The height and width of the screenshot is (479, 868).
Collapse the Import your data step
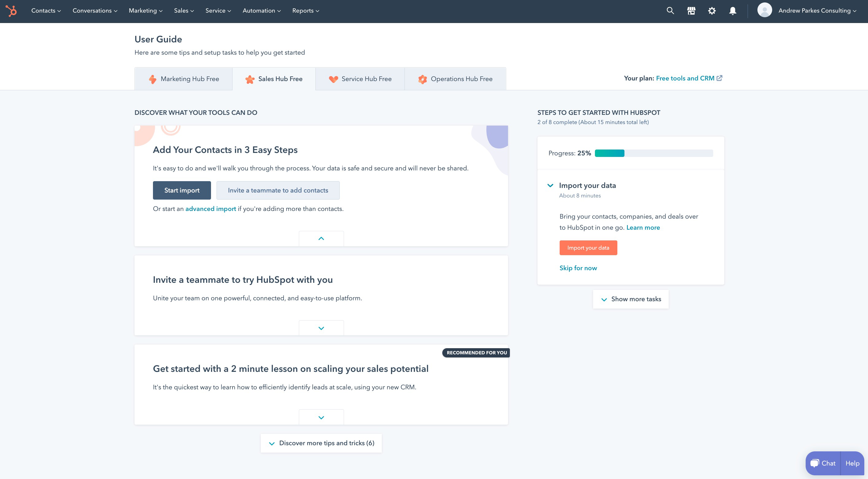[550, 185]
